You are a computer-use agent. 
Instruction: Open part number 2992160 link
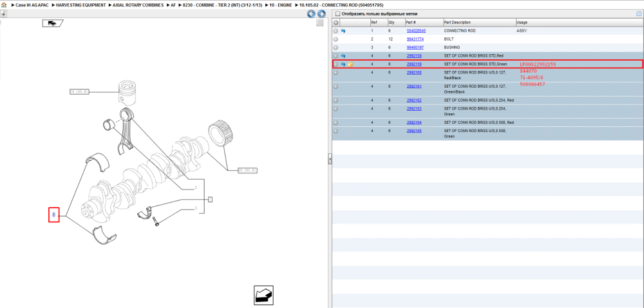(x=414, y=73)
